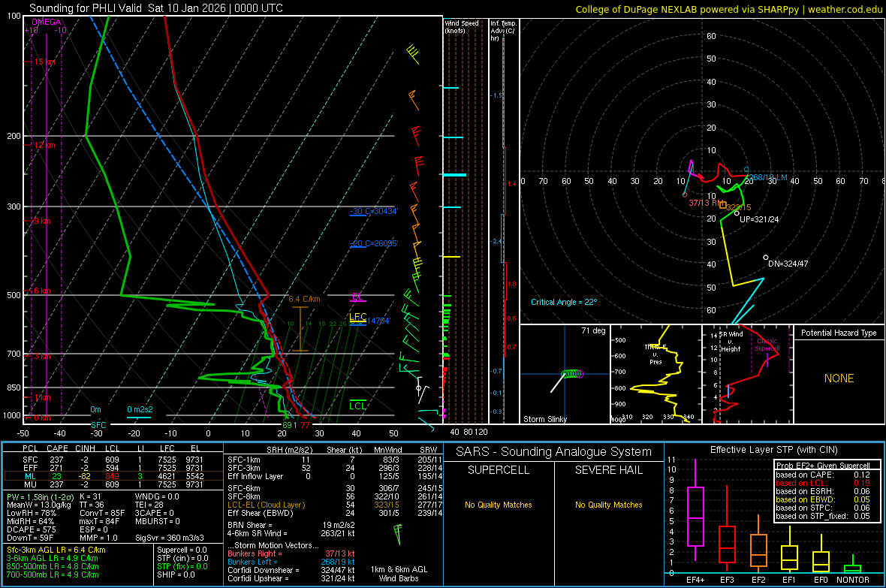This screenshot has width=886, height=588.
Task: Click 'SigSvr = 360 m3/s3' value
Action: pyautogui.click(x=170, y=538)
